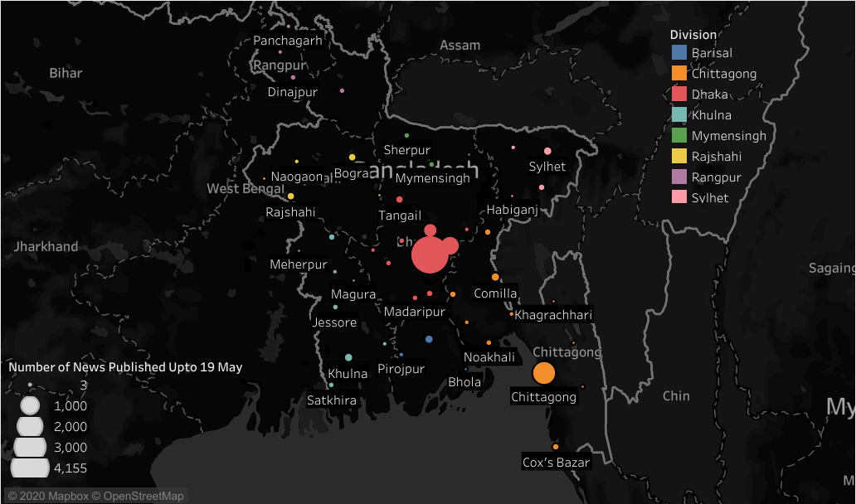Click the Number of News Published legend title
This screenshot has height=504, width=856.
tap(125, 367)
